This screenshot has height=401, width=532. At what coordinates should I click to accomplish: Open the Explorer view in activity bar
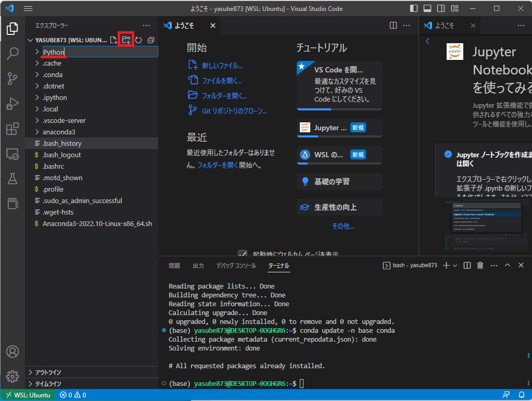[x=12, y=29]
